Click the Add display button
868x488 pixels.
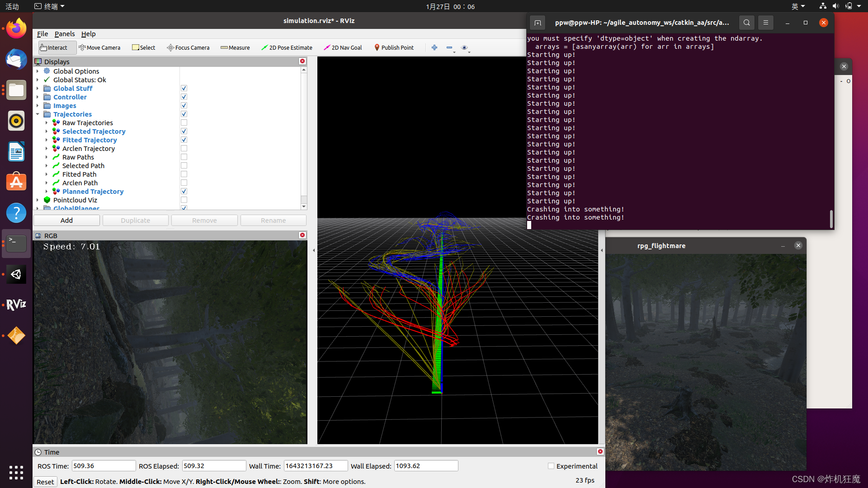click(x=66, y=220)
